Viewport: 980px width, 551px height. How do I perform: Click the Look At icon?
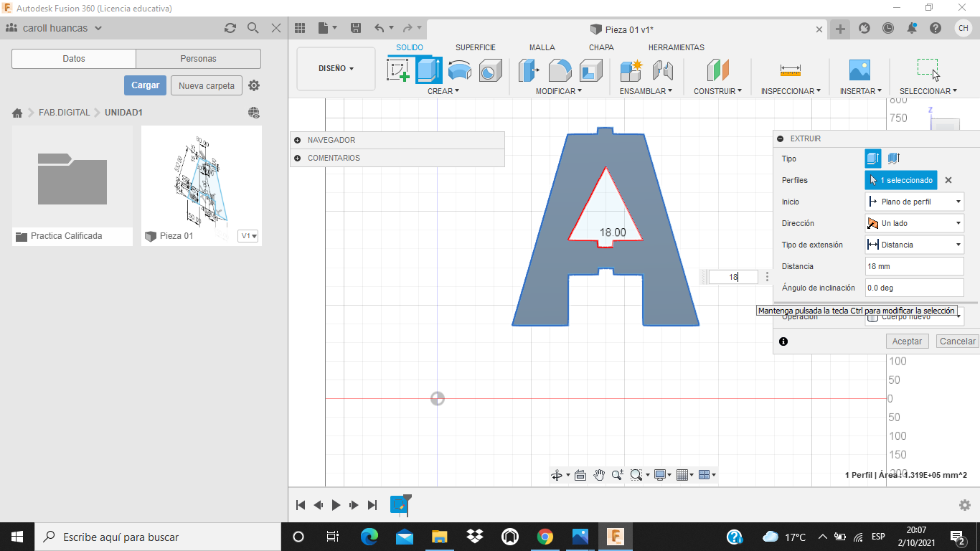[x=580, y=475]
